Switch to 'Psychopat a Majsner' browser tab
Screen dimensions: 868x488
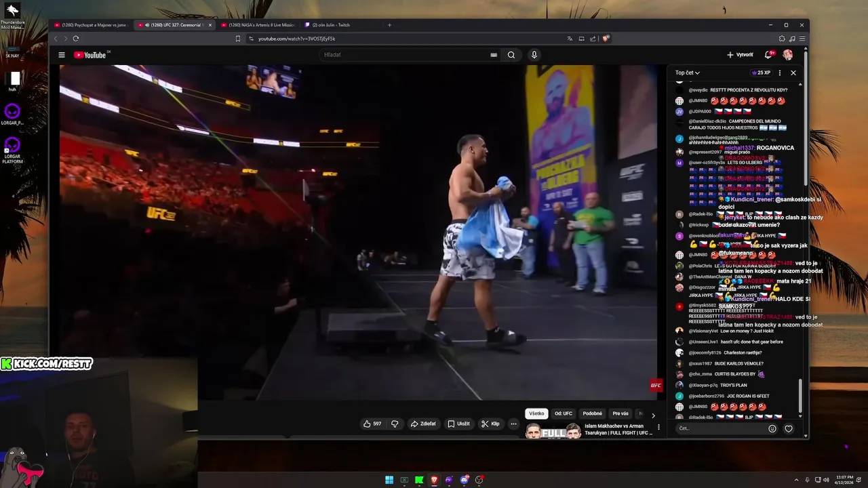pyautogui.click(x=90, y=25)
